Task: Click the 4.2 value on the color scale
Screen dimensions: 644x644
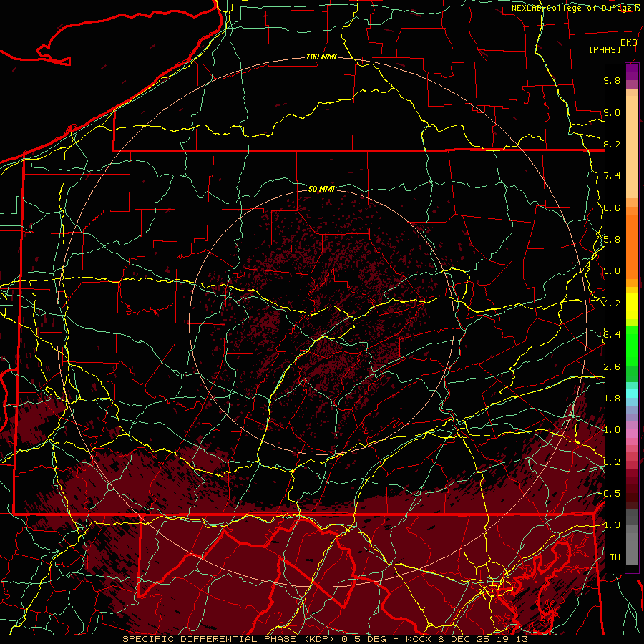Action: click(x=612, y=303)
